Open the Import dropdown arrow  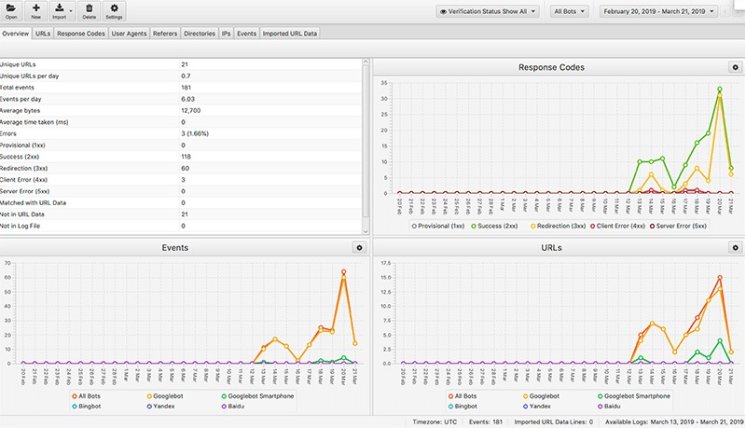pos(71,11)
